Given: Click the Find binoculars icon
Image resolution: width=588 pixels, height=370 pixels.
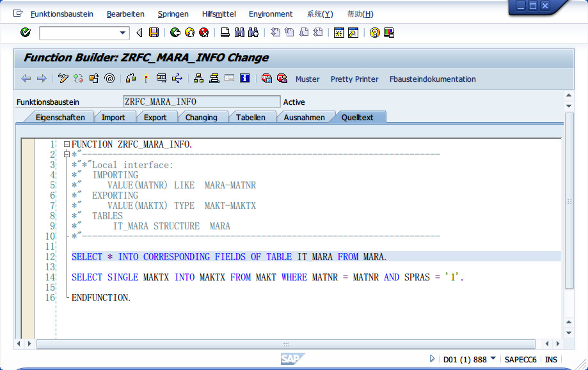Looking at the screenshot, I should click(239, 33).
